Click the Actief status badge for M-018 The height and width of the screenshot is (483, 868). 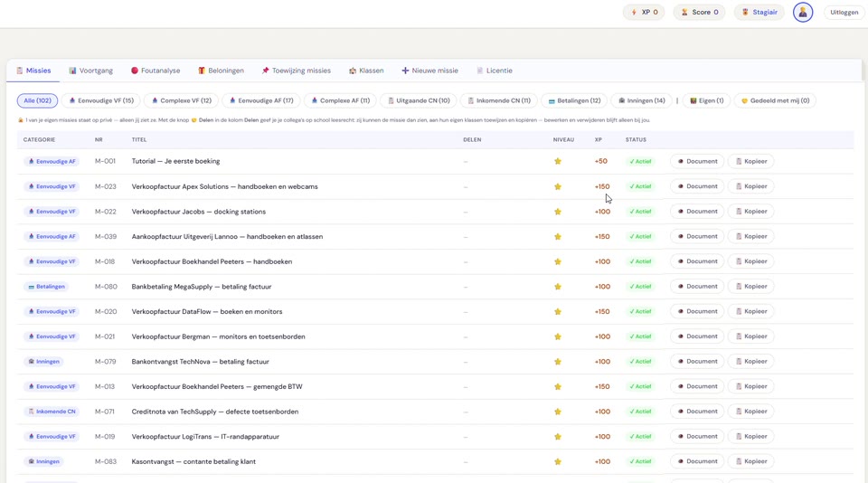[x=640, y=261]
